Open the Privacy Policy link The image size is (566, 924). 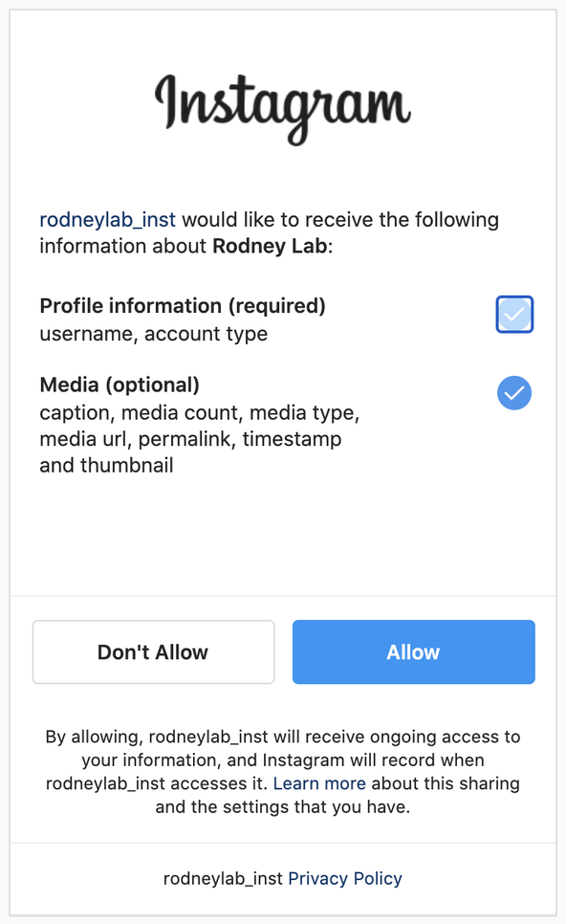345,878
